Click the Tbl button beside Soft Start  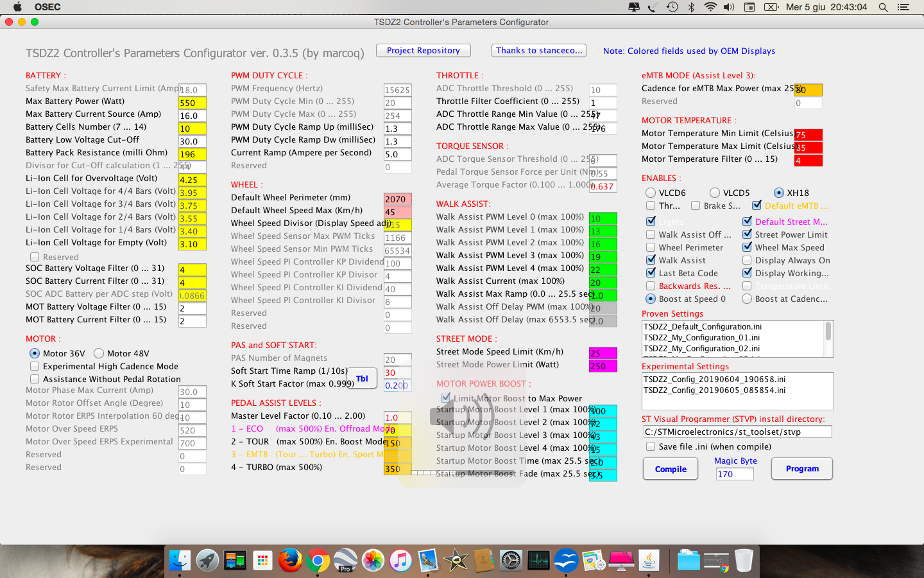pyautogui.click(x=362, y=379)
